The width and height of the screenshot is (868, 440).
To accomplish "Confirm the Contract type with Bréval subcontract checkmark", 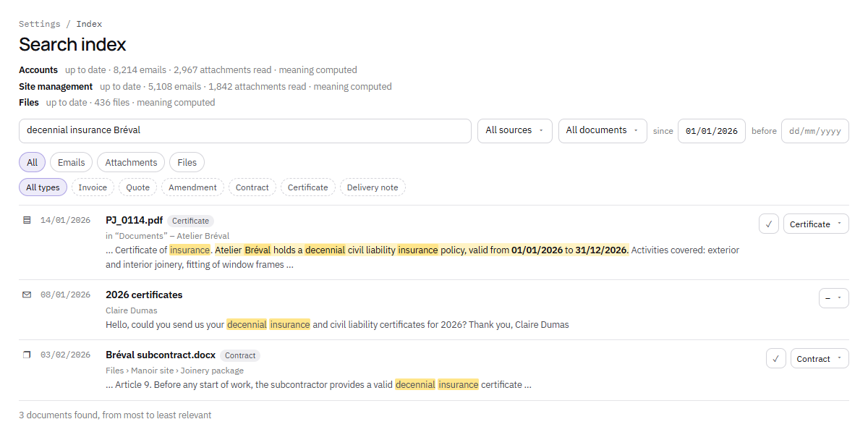I will point(776,358).
